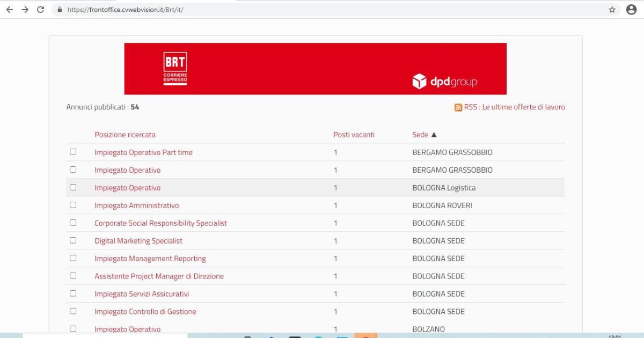The height and width of the screenshot is (338, 644).
Task: Reload the page with the refresh icon
Action: 40,10
